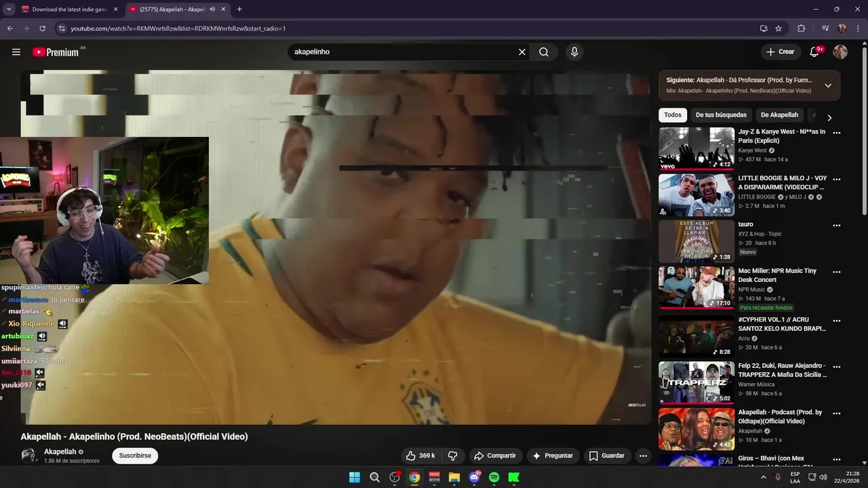Open options for Akapellah Podcast video
This screenshot has height=488, width=868.
(837, 413)
